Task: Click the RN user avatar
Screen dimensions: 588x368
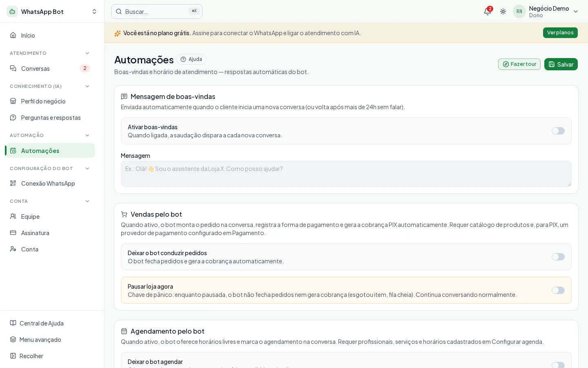Action: [519, 11]
